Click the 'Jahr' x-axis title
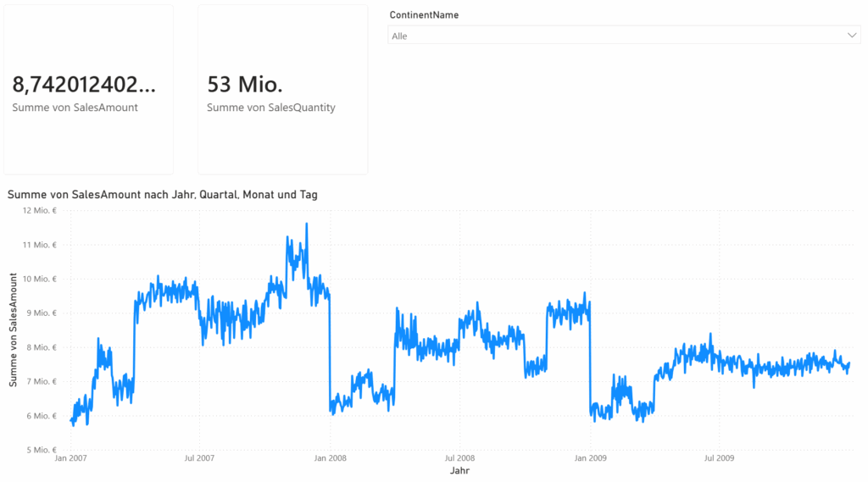The image size is (868, 482). pyautogui.click(x=459, y=470)
